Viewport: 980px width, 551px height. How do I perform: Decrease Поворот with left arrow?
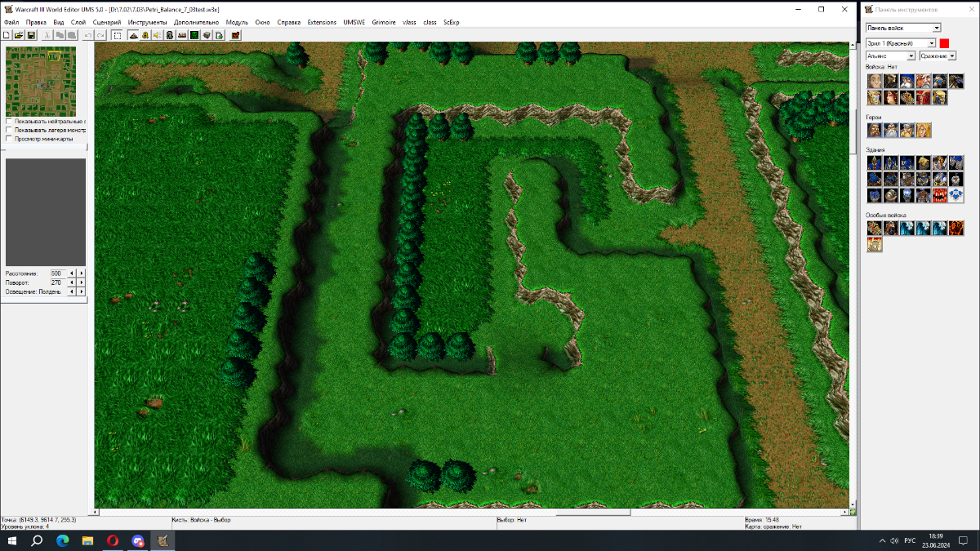tap(71, 282)
